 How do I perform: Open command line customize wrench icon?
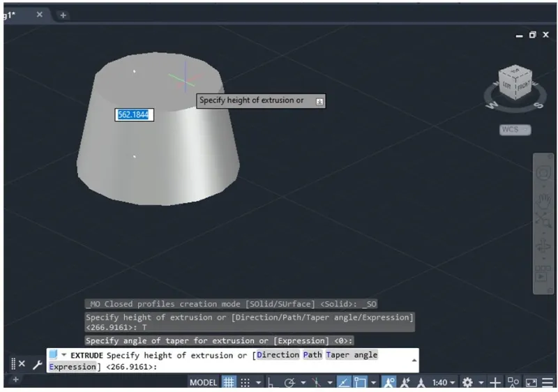pos(36,364)
